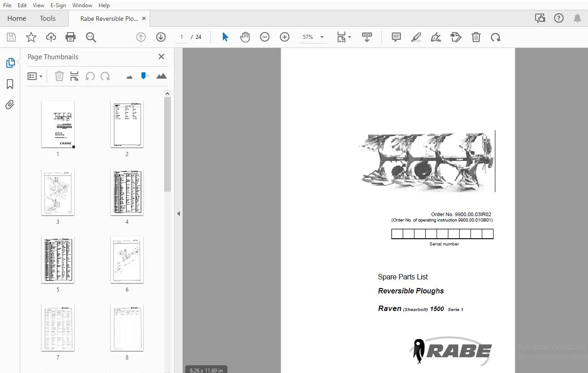588x373 pixels.
Task: Select the highlight text pen tool
Action: point(416,37)
